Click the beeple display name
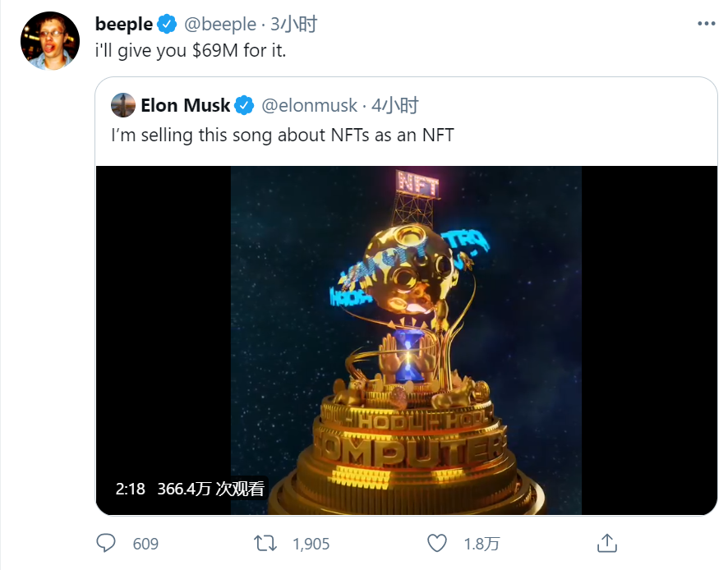 pos(124,24)
